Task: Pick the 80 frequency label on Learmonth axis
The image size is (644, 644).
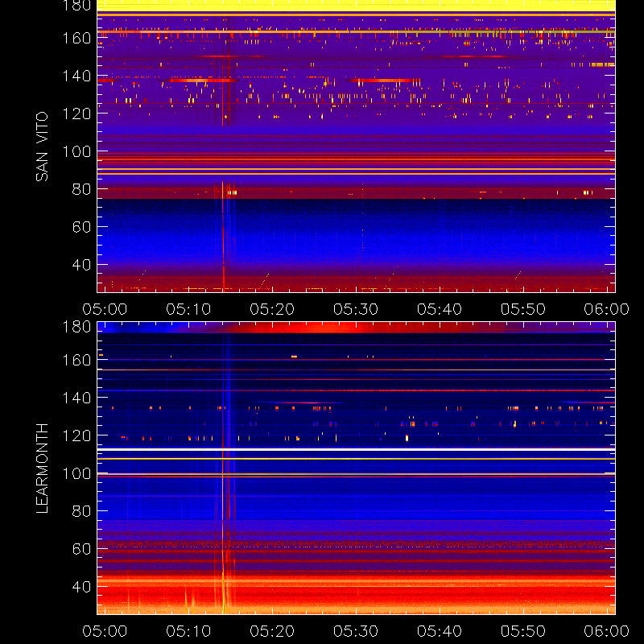Action: 81,511
